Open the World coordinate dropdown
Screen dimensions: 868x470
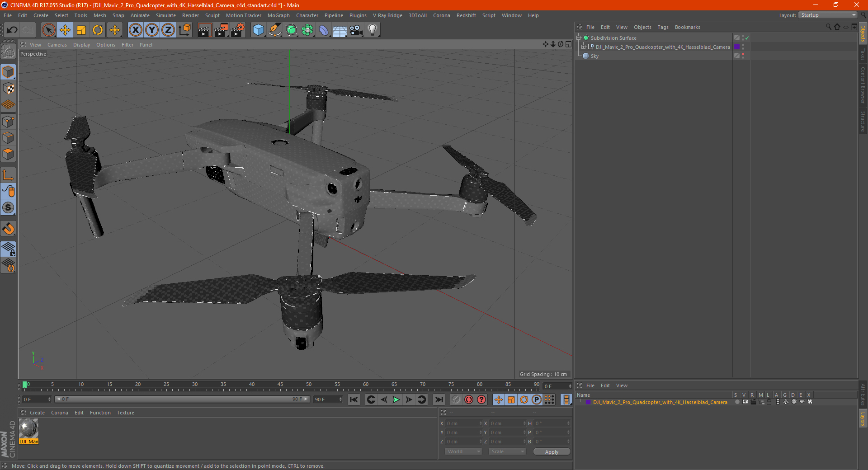coord(463,451)
